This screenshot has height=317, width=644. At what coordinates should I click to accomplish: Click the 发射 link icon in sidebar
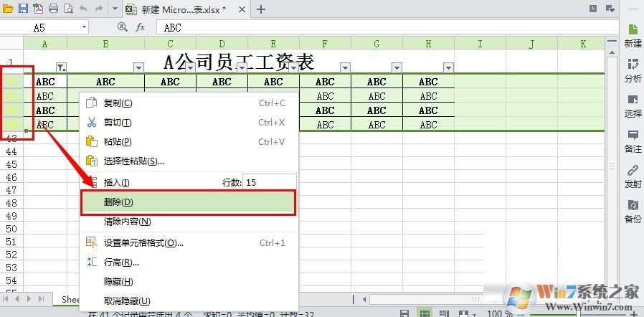tap(633, 176)
